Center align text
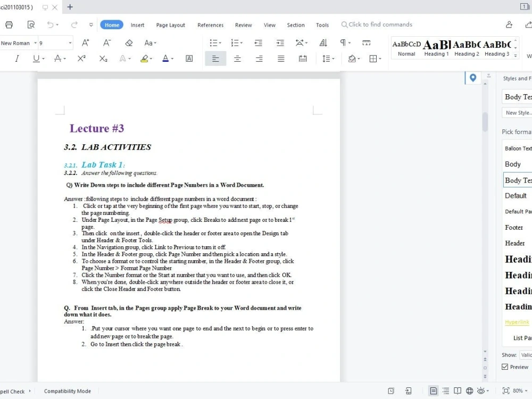This screenshot has width=532, height=399. [x=237, y=59]
